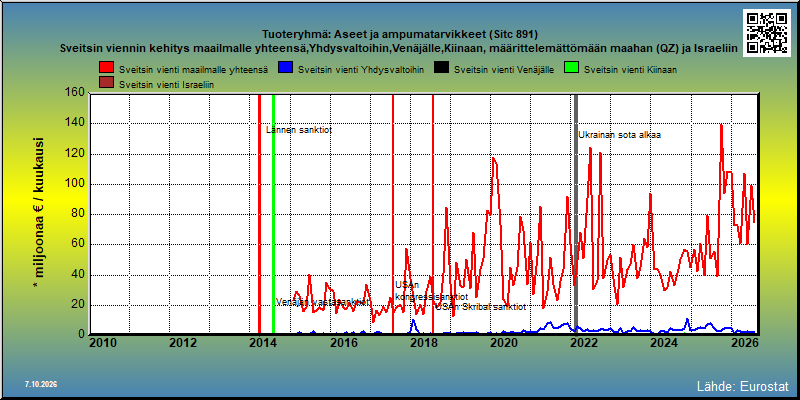800x400 pixels.
Task: Click the x-axis year label 2020
Action: (503, 342)
